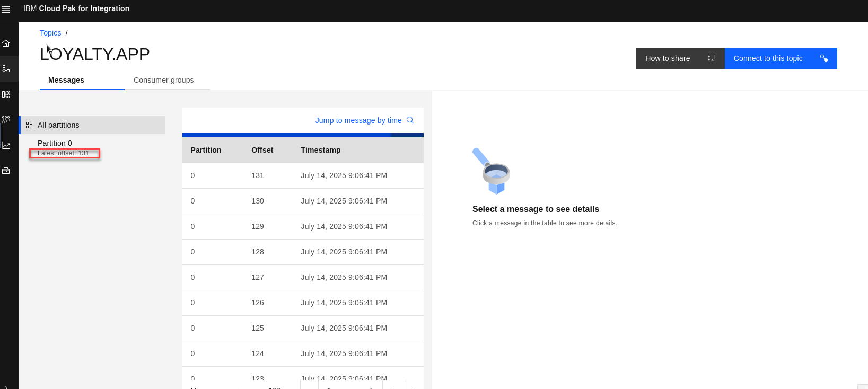The width and height of the screenshot is (868, 389).
Task: Click the magnifier icon beside Jump to message
Action: [x=410, y=120]
